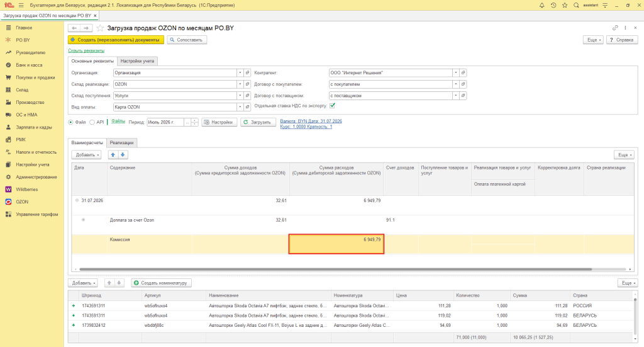Expand Контрагент dropdown

[x=455, y=73]
